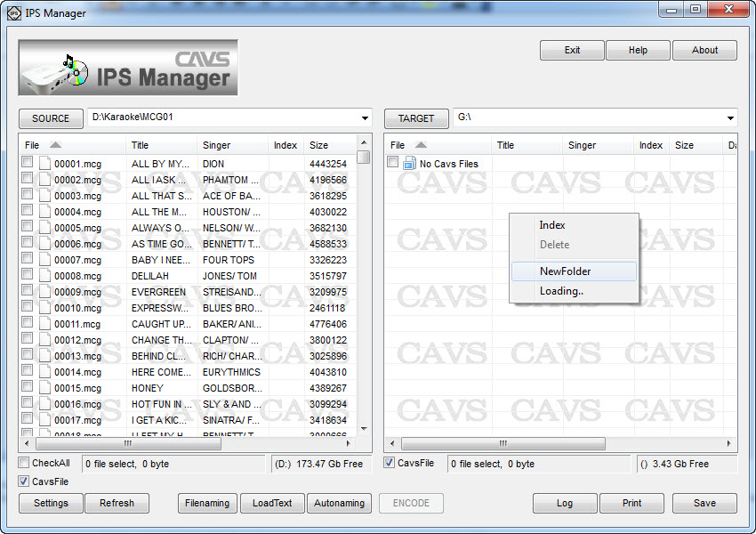Viewport: 756px width, 534px height.
Task: Click the file icon next to 00005.mcg
Action: [x=44, y=228]
